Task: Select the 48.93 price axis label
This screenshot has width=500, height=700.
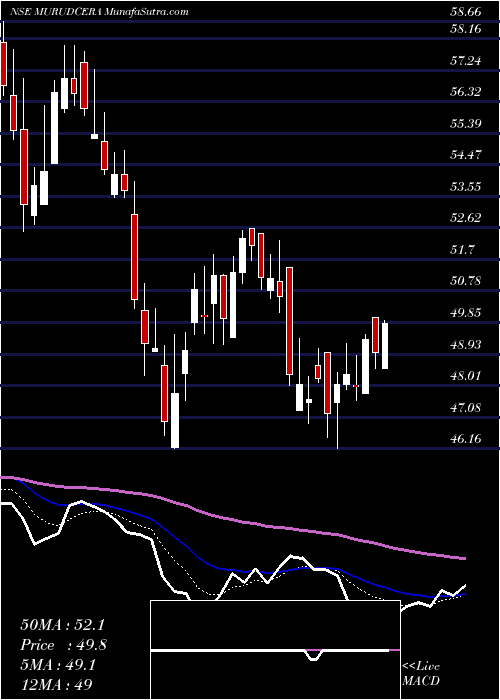Action: click(465, 344)
